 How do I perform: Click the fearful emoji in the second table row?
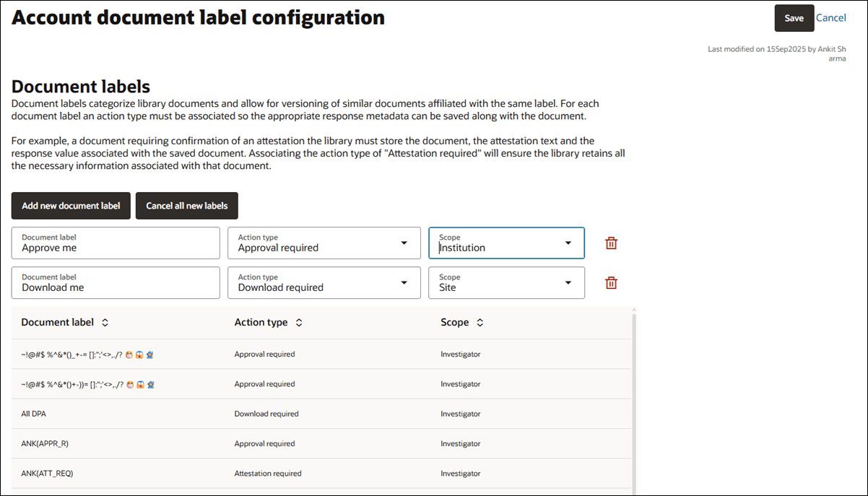tap(140, 385)
